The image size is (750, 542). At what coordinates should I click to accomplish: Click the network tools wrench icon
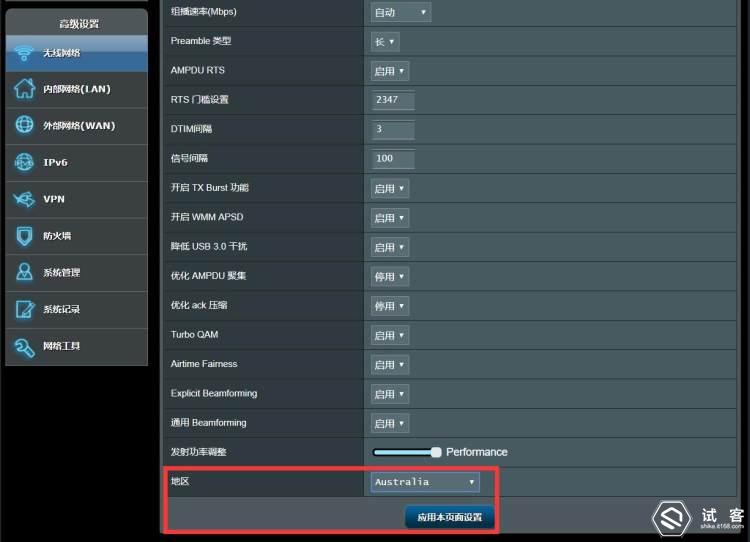(x=24, y=347)
